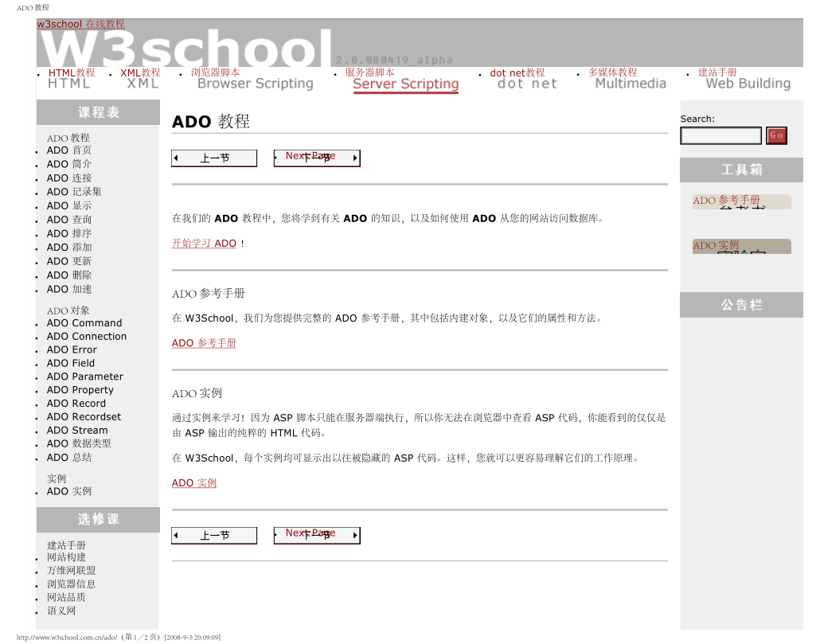Follow the ADO 参考手册 link in main content
The image size is (820, 644).
[204, 343]
